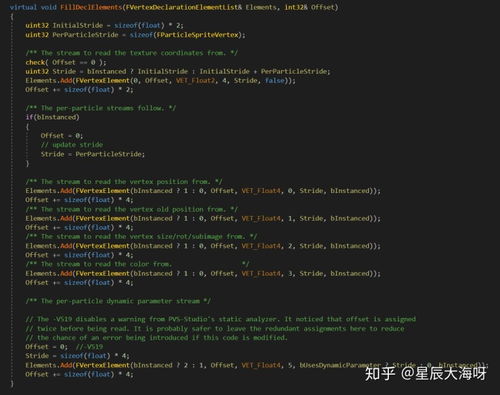
Task: Click the per-particle dynamic parameter stream comment
Action: point(118,301)
